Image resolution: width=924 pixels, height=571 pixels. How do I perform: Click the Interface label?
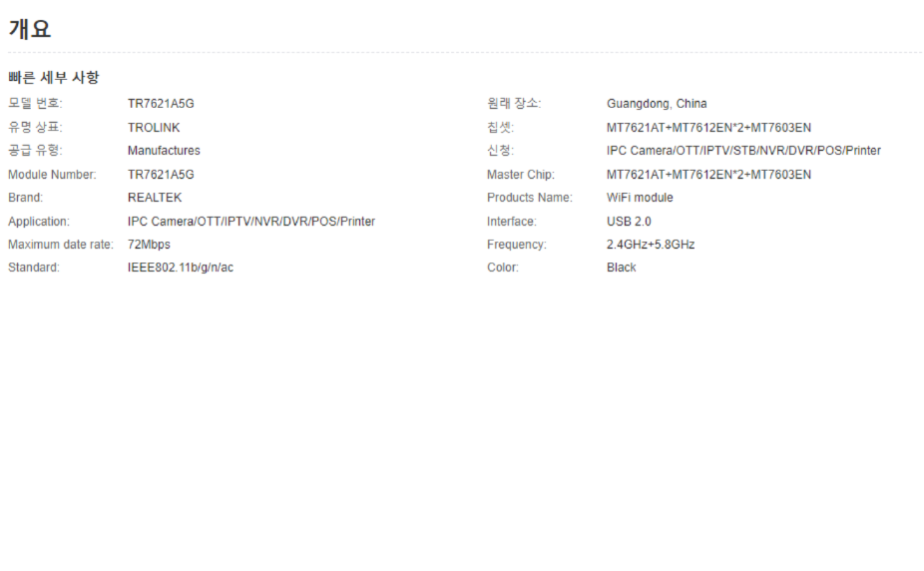pos(512,223)
